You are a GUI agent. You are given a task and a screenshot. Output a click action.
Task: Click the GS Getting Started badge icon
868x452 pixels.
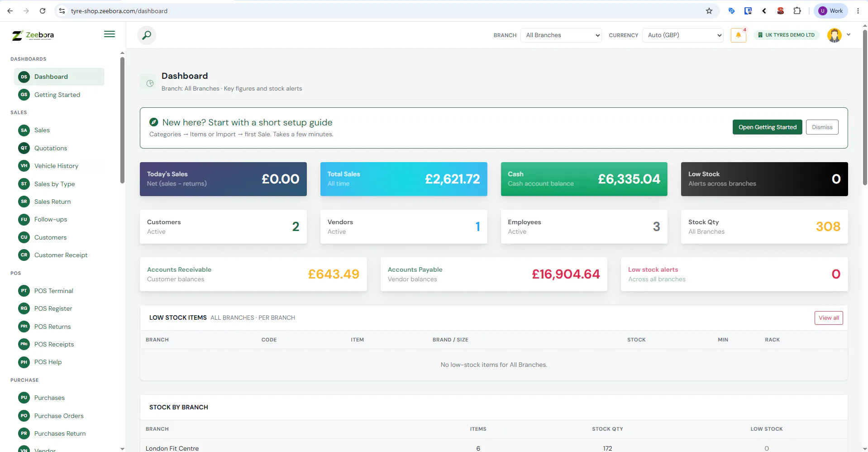[24, 95]
